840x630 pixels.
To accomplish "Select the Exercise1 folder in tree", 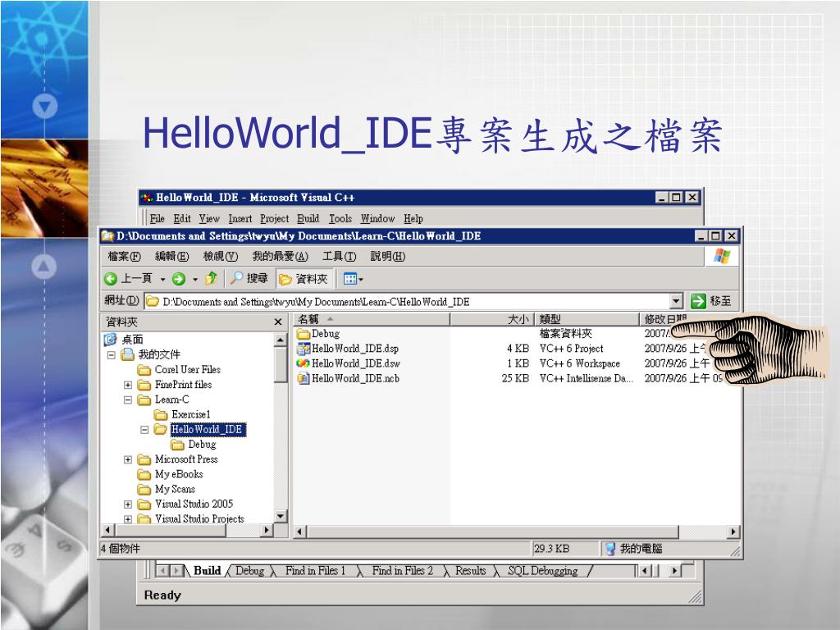I will pyautogui.click(x=190, y=414).
